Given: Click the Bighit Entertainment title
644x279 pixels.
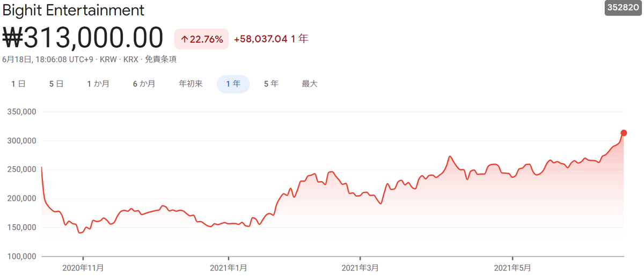Looking at the screenshot, I should [74, 10].
